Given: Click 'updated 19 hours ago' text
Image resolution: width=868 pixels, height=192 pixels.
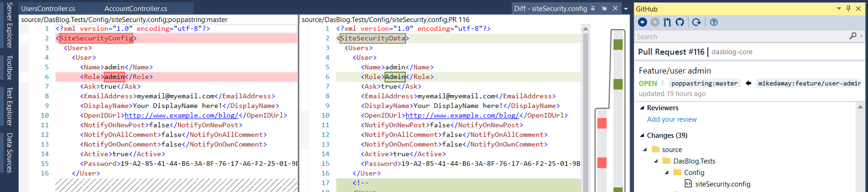Looking at the screenshot, I should [672, 94].
